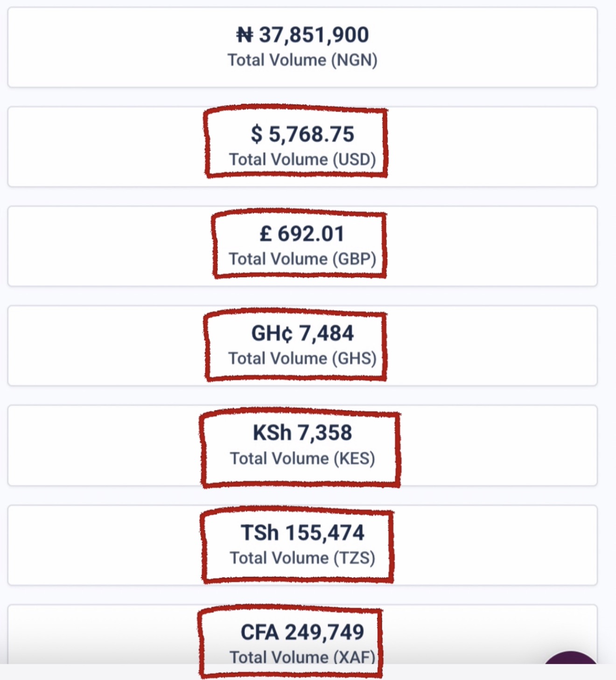Image resolution: width=616 pixels, height=680 pixels.
Task: Select the 7,484 amount figure
Action: point(326,334)
